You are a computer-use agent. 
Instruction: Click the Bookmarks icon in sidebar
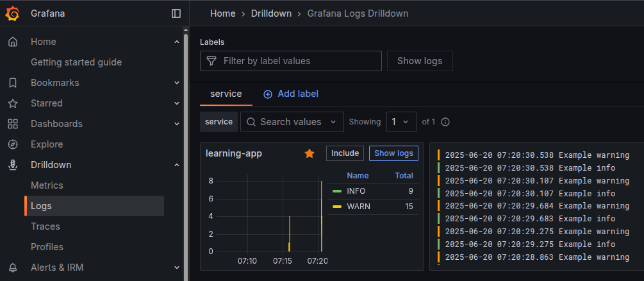(13, 83)
